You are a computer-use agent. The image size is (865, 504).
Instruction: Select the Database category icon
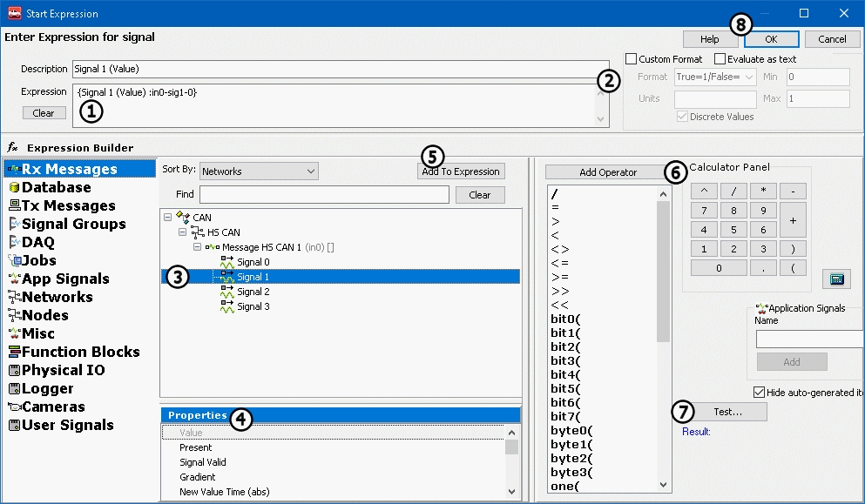click(x=14, y=187)
